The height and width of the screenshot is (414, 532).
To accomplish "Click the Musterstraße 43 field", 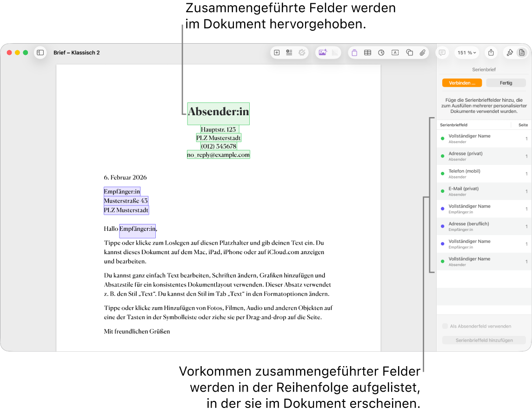I will point(126,201).
